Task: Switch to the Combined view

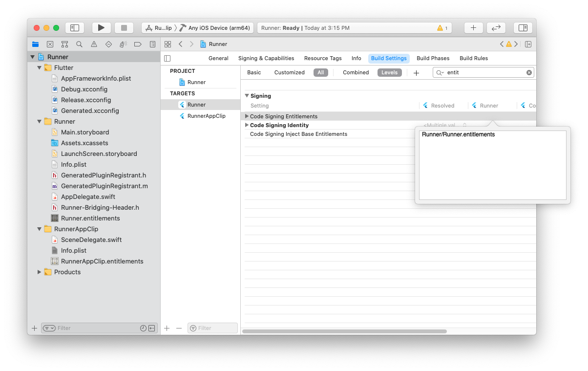Action: (x=356, y=72)
